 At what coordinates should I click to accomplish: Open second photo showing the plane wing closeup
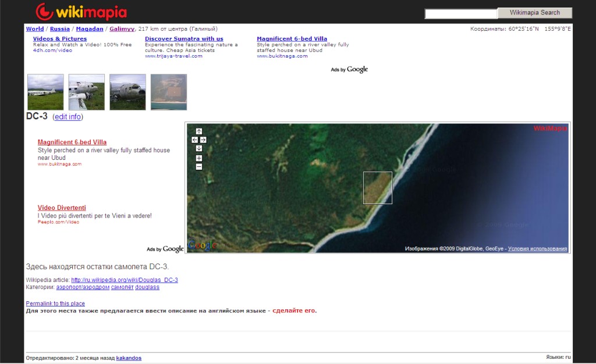point(87,92)
